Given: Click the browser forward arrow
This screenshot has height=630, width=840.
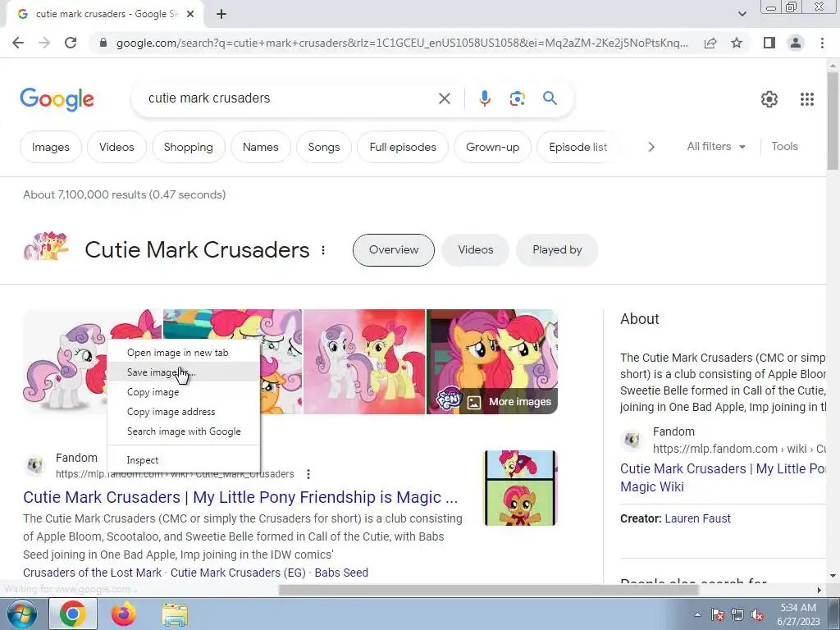Looking at the screenshot, I should 44,43.
